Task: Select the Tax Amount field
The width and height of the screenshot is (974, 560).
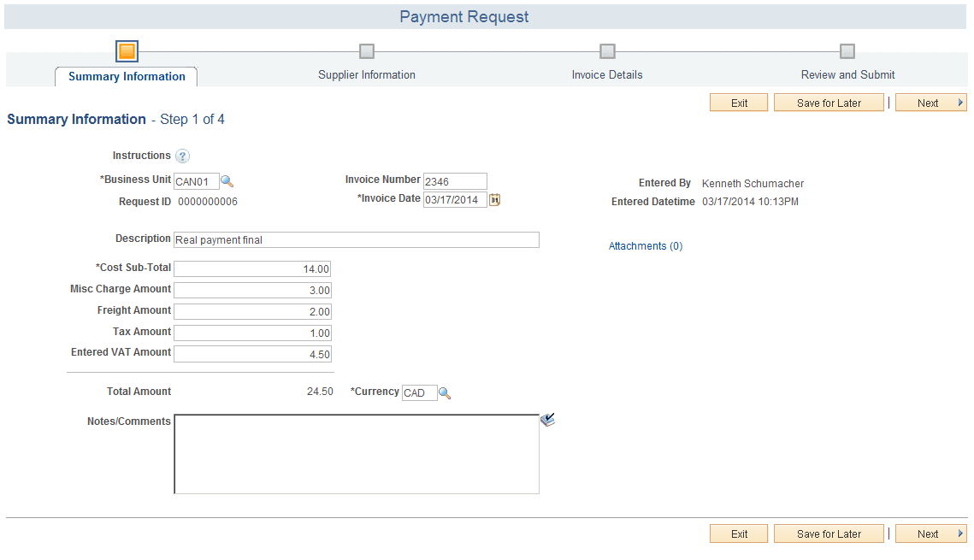Action: 252,332
